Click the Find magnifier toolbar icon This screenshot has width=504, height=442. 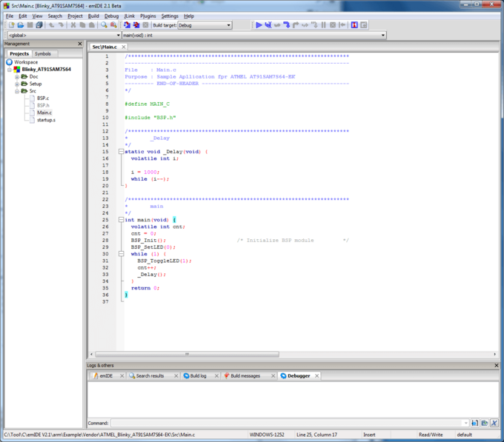[105, 25]
